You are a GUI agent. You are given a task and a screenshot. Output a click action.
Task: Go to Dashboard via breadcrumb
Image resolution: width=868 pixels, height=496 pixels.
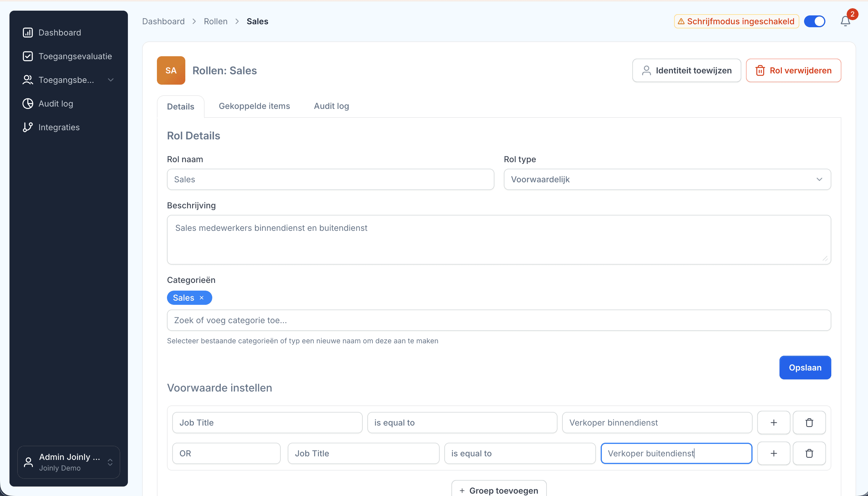163,22
